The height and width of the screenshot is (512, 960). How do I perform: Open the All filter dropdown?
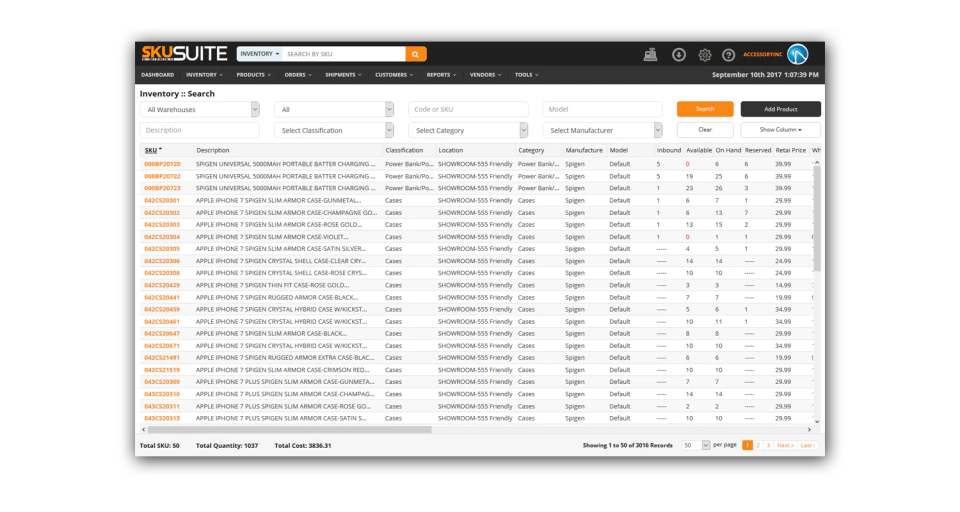pyautogui.click(x=334, y=110)
